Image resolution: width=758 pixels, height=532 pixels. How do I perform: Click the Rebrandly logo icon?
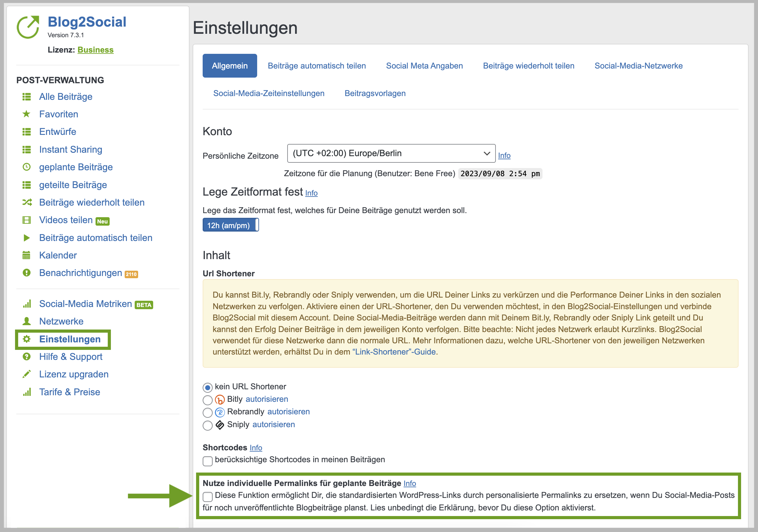pos(220,412)
